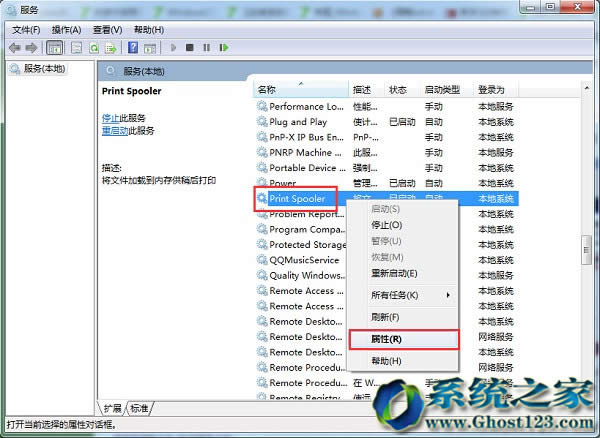The width and height of the screenshot is (600, 438).
Task: Click the gear icon beside Quality Windows
Action: 262,275
